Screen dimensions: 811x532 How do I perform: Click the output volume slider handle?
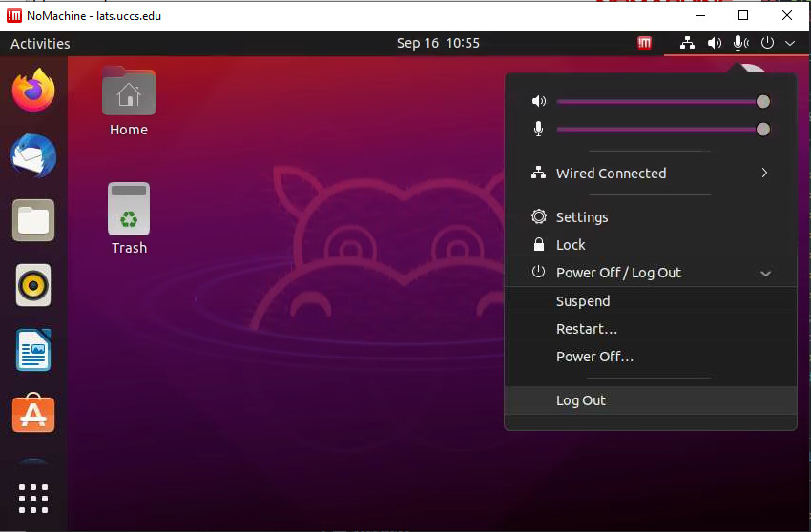(x=763, y=101)
